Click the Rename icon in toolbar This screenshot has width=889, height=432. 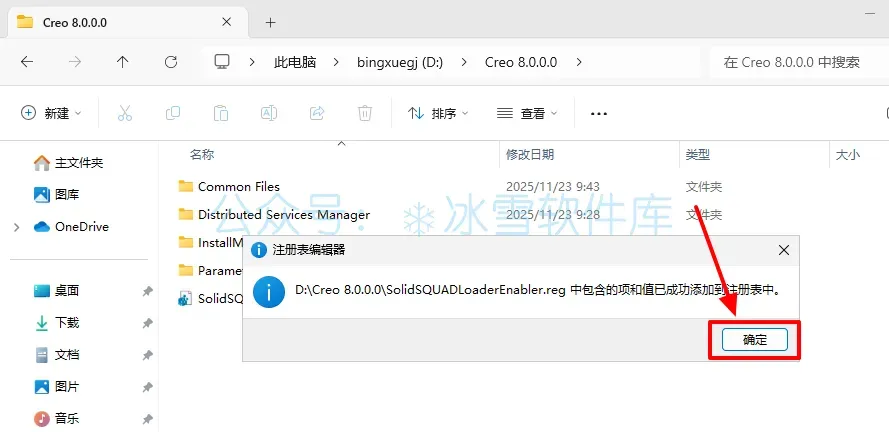[x=269, y=113]
